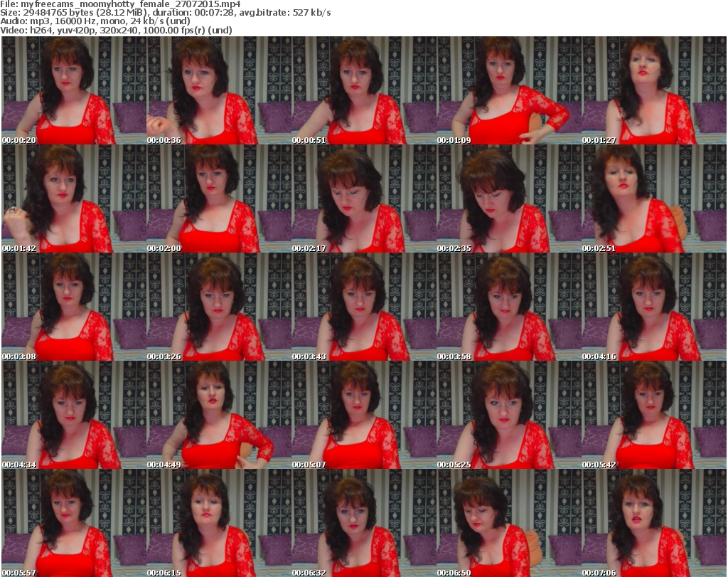
Task: Select the thumbnail stamped 00:04:16
Action: coord(654,307)
